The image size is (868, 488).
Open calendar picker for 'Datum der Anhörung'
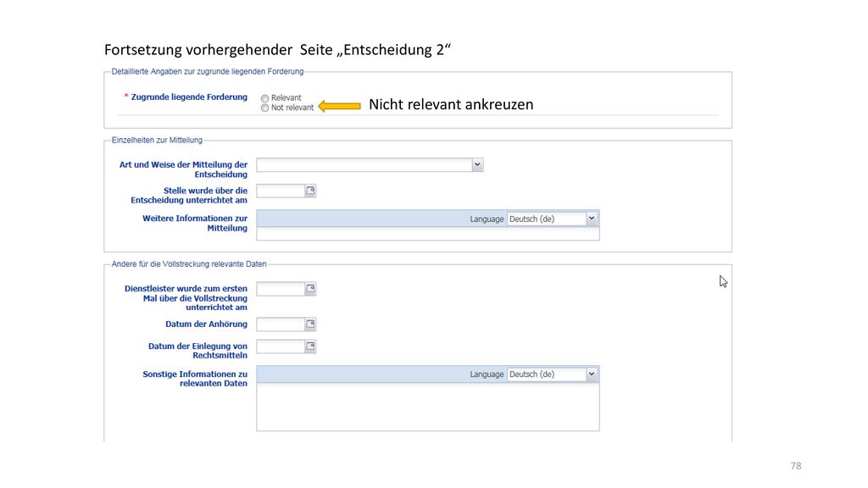coord(310,324)
